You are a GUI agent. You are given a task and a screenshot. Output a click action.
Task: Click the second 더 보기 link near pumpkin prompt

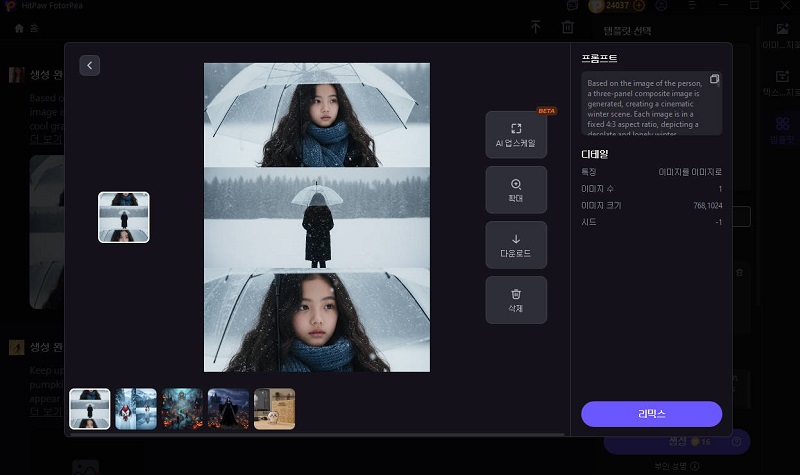click(46, 411)
